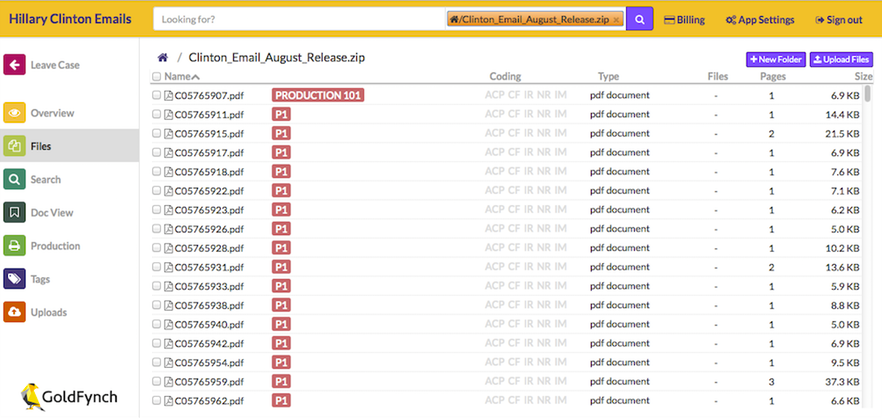Open the Search magnifier sidebar icon

click(14, 179)
